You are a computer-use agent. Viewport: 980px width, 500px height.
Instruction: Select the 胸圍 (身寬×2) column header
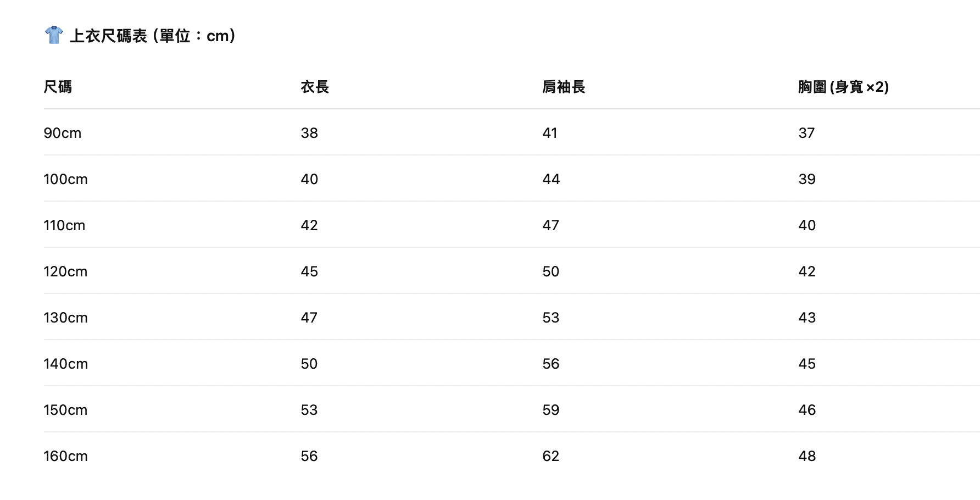(x=843, y=87)
